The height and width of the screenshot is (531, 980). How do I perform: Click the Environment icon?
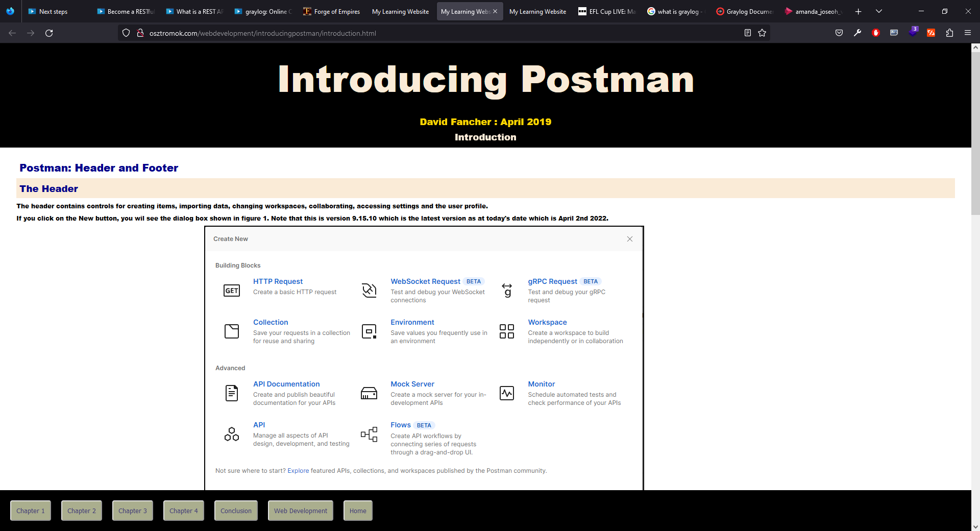(369, 331)
